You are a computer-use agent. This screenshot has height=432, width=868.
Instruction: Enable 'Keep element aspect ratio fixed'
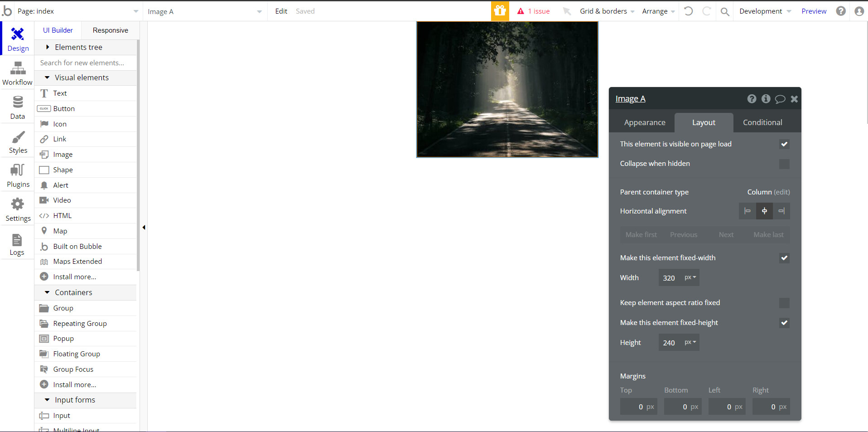784,303
